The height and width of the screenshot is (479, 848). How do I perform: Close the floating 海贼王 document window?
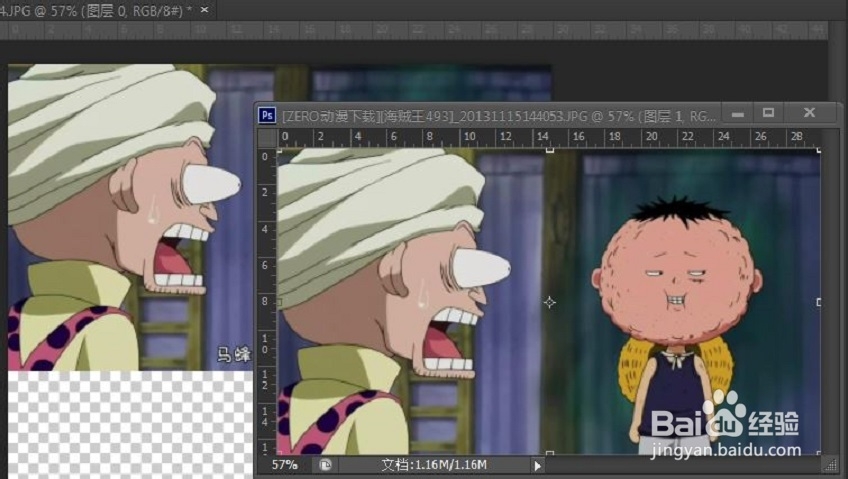pos(809,112)
